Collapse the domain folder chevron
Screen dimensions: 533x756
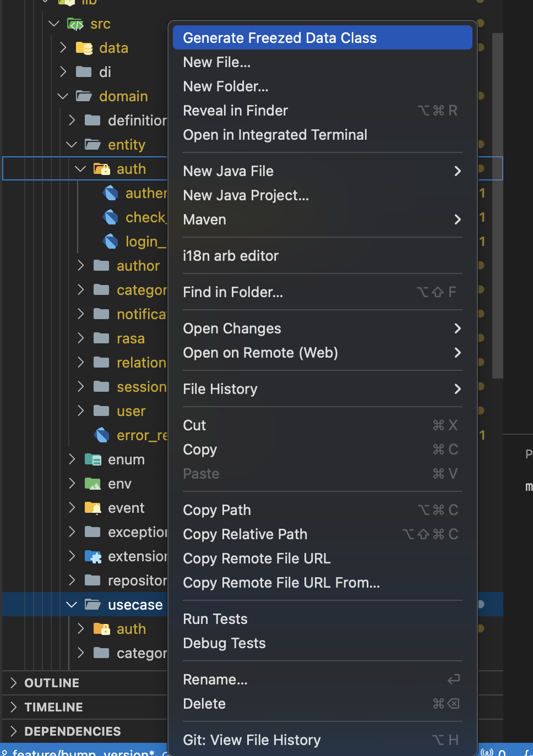pyautogui.click(x=63, y=96)
